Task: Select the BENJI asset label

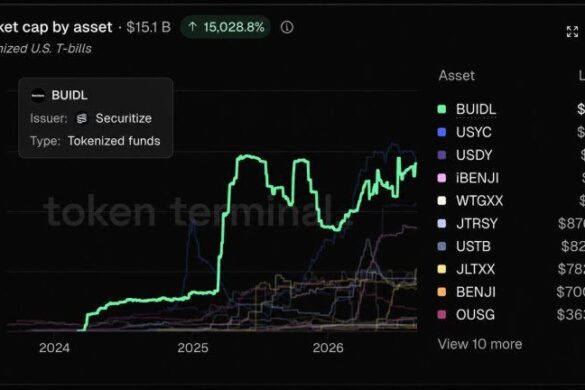Action: click(476, 292)
